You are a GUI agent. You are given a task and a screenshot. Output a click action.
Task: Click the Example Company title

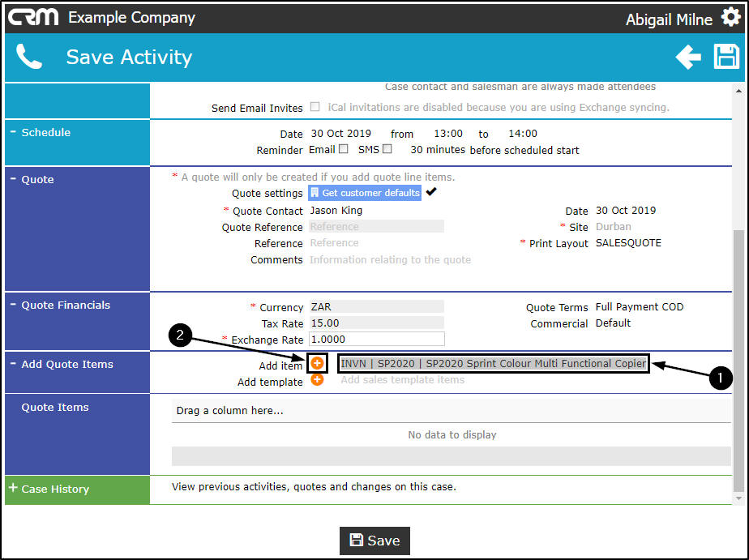click(x=131, y=18)
